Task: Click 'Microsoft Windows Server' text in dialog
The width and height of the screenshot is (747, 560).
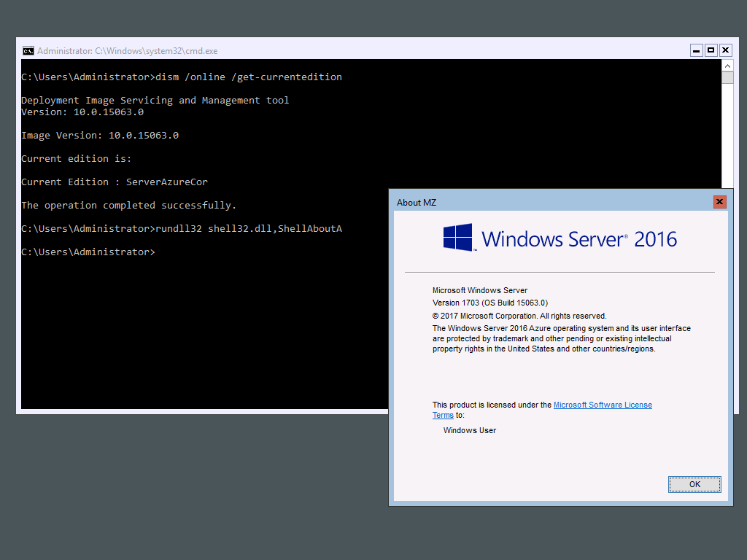Action: click(480, 290)
